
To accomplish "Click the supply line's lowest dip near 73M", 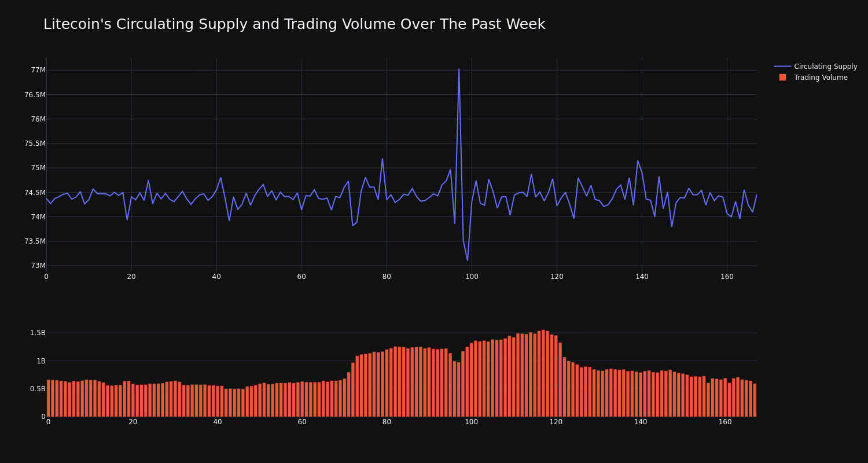I will coord(468,260).
